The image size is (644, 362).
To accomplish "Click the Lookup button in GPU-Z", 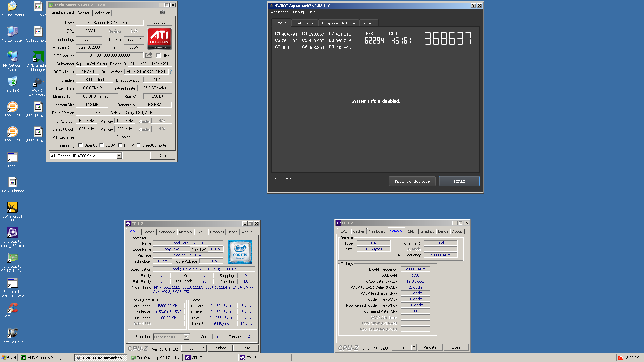I will [x=159, y=22].
